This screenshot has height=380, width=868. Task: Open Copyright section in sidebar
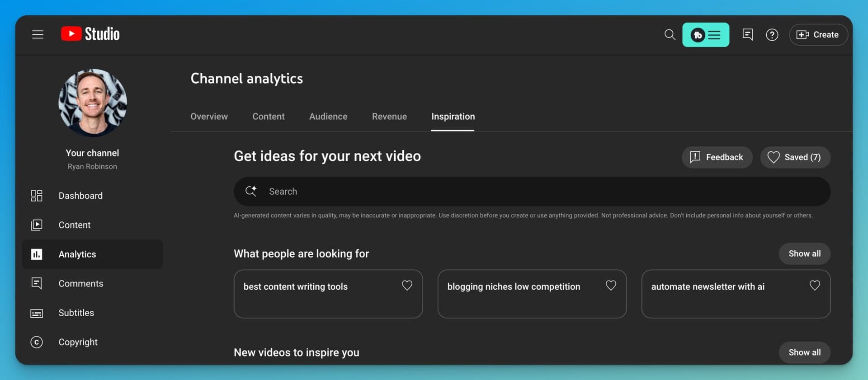[x=78, y=342]
